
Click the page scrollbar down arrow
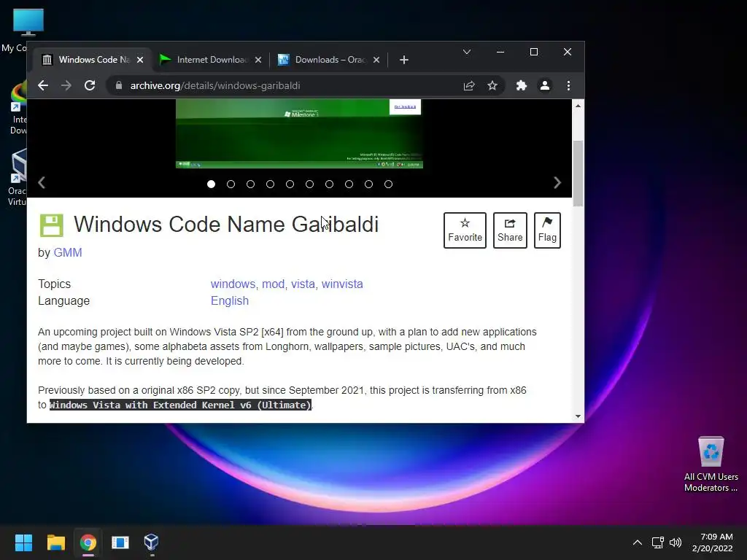coord(578,416)
